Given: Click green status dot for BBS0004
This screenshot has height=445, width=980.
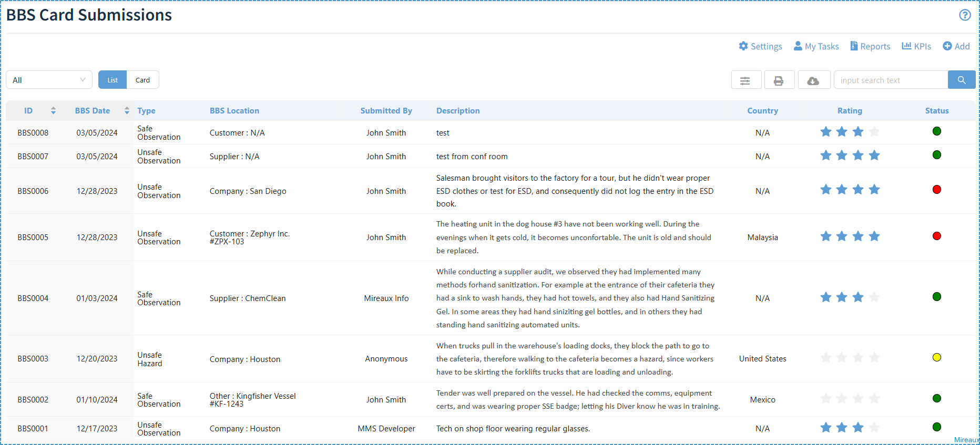Looking at the screenshot, I should (x=937, y=297).
